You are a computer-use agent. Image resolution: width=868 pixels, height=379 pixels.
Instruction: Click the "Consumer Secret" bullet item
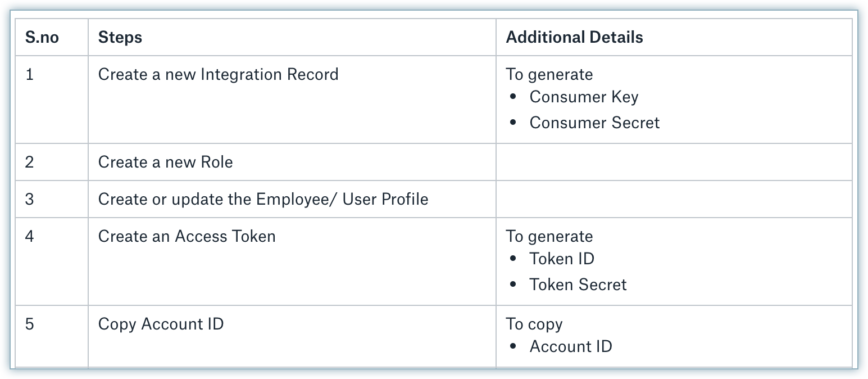click(594, 123)
